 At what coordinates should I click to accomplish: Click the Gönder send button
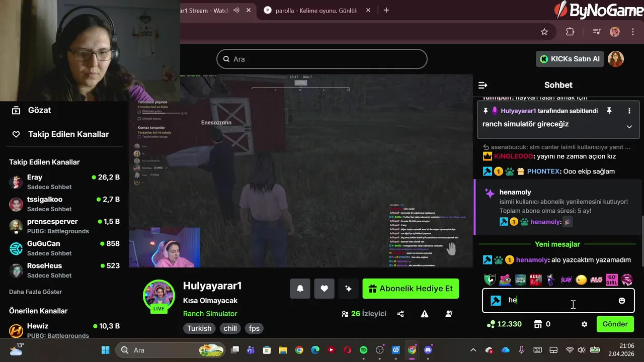(x=615, y=324)
